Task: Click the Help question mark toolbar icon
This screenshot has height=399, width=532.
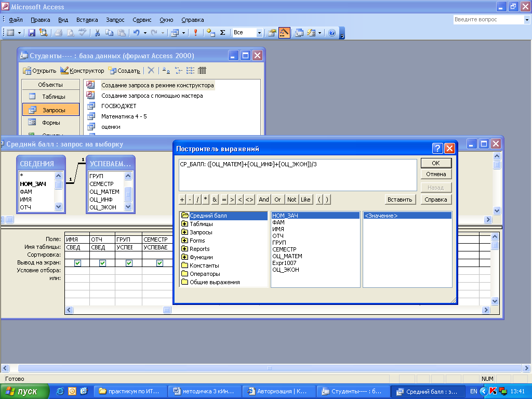Action: tap(332, 33)
